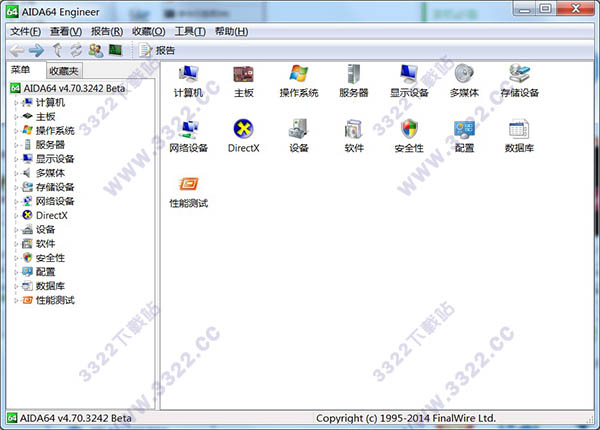The height and width of the screenshot is (430, 600).
Task: Select AIDA64 v4.70.3242 Beta root tree item
Action: (70, 87)
